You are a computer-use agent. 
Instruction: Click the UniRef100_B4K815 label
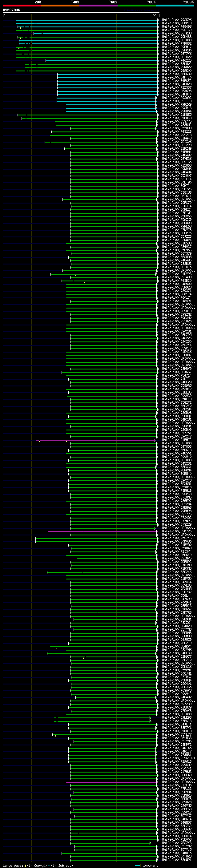click(x=176, y=853)
